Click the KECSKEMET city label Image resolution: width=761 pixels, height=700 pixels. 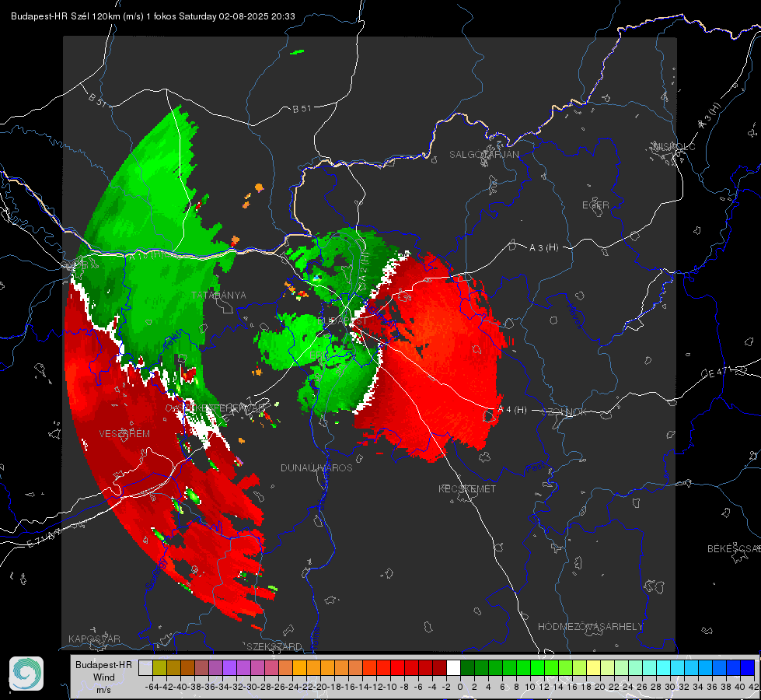coord(467,488)
